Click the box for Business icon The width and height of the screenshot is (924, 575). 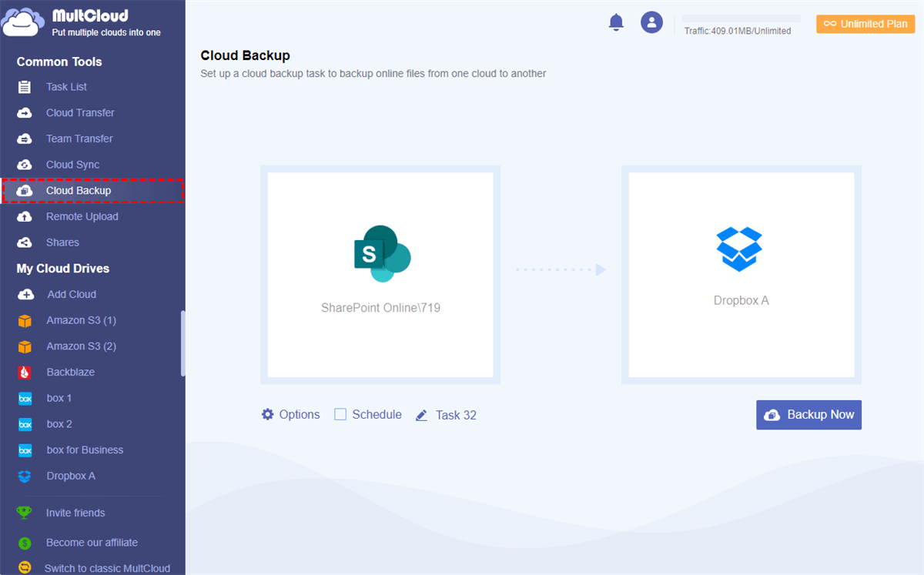point(25,450)
